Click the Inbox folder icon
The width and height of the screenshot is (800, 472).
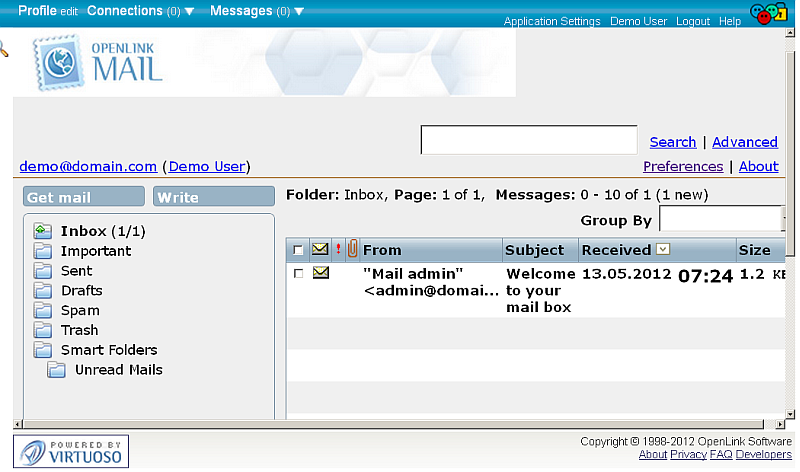click(43, 231)
